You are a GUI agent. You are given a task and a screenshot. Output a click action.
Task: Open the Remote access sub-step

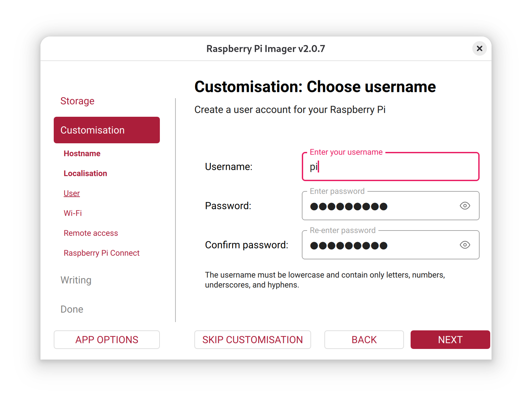click(91, 233)
